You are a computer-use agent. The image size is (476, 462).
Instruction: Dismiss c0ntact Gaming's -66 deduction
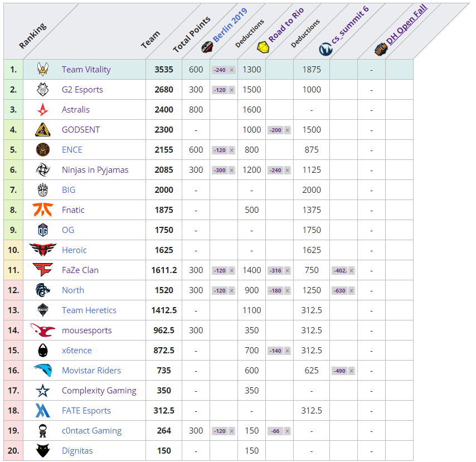click(x=288, y=431)
